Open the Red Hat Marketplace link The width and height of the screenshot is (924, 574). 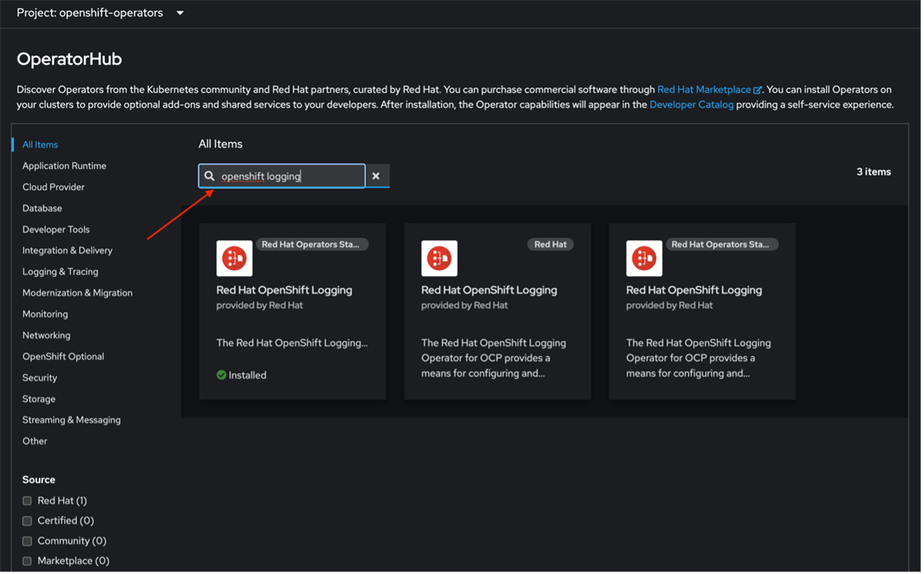click(704, 89)
